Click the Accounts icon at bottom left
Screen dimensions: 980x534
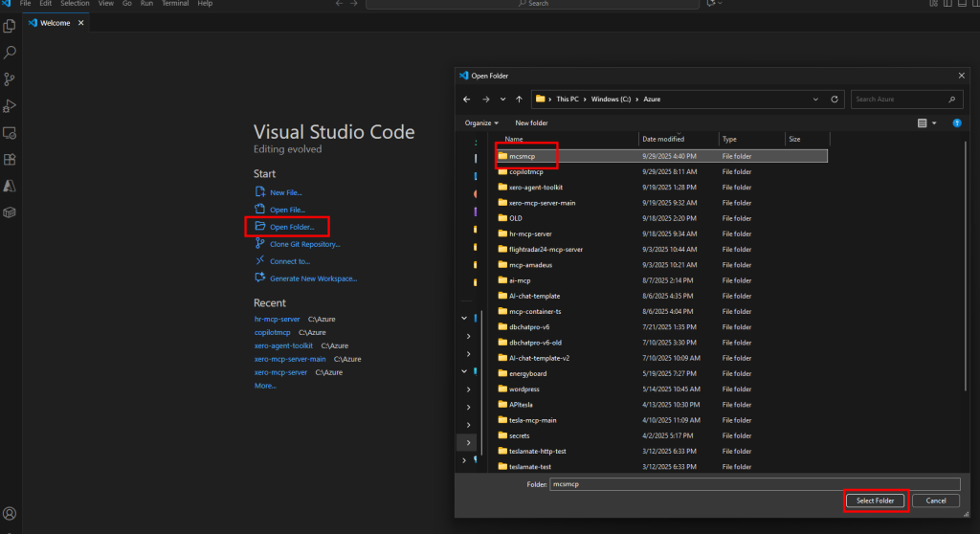point(11,514)
